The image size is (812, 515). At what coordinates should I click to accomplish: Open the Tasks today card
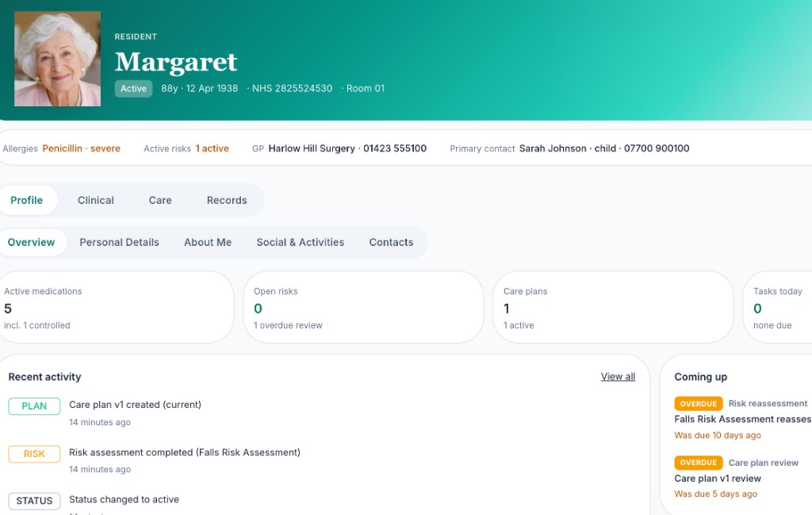pos(777,307)
